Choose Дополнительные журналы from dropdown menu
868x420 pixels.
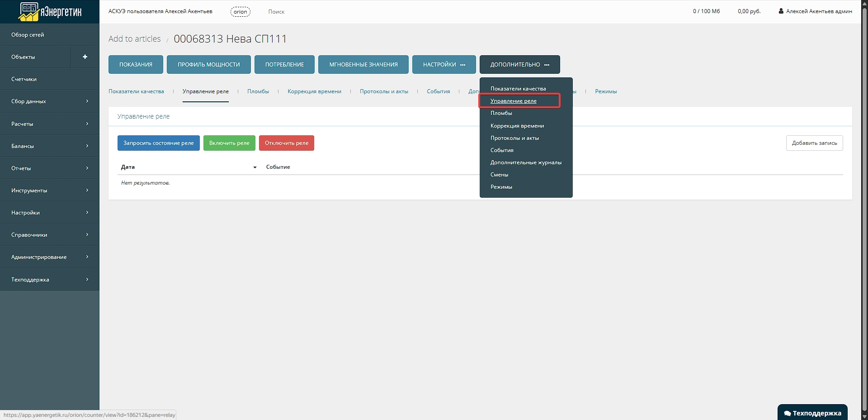click(x=526, y=162)
